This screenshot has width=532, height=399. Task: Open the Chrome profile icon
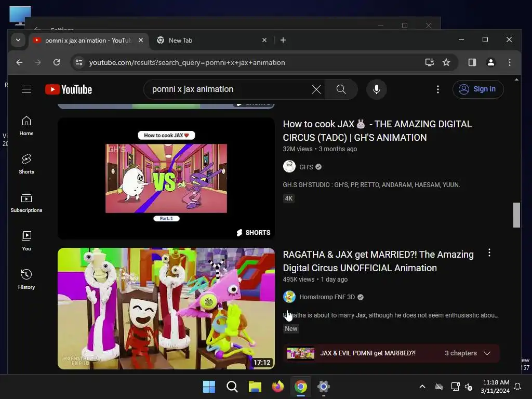[490, 62]
